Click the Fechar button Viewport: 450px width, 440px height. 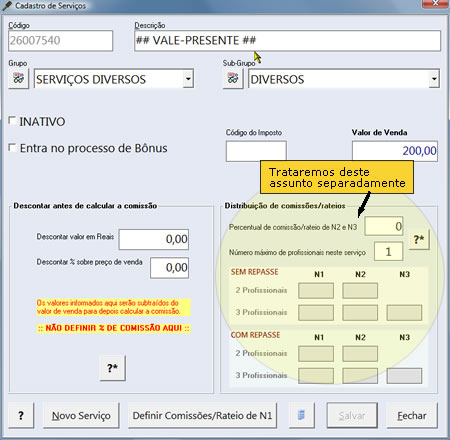[x=412, y=415]
